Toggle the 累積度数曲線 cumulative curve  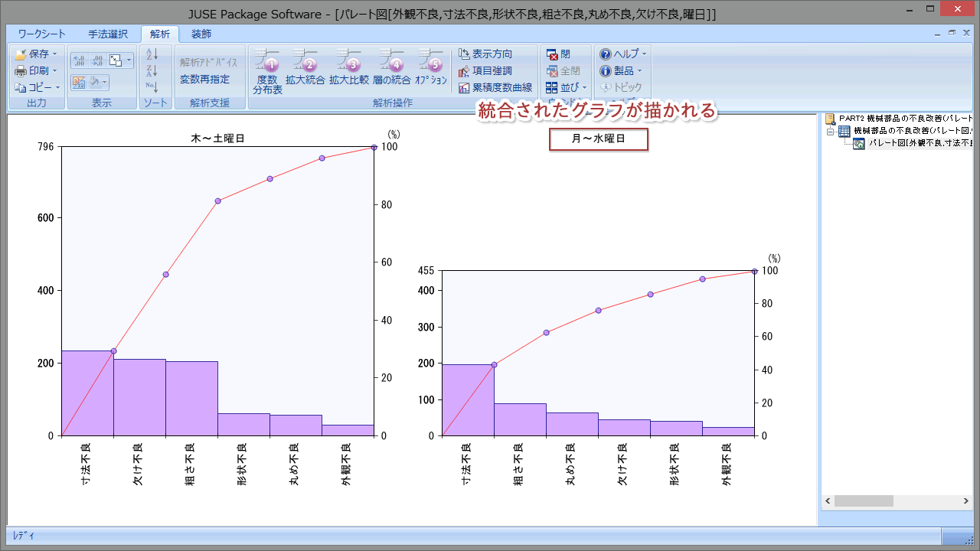tap(495, 87)
